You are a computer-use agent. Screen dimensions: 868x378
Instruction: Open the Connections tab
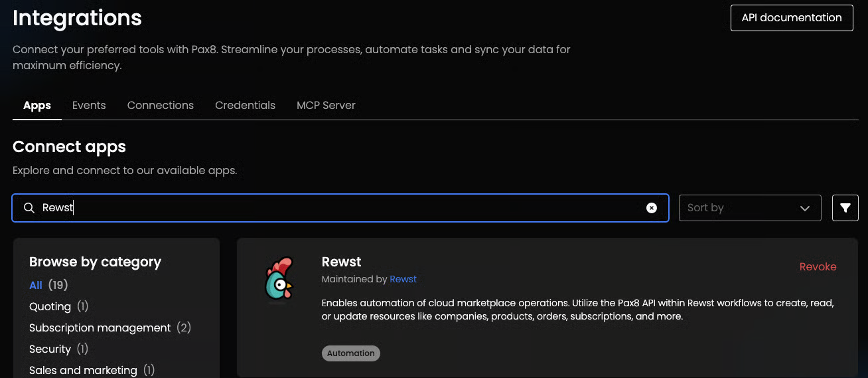pyautogui.click(x=161, y=105)
